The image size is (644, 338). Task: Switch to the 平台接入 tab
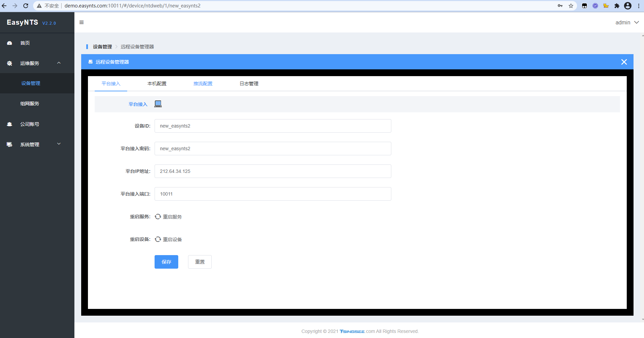point(111,84)
